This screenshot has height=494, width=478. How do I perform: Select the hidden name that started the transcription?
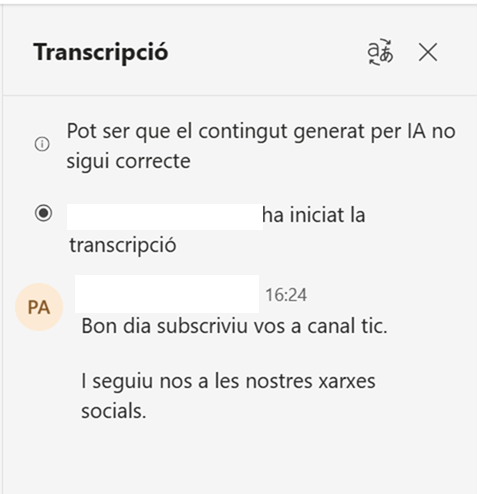(165, 217)
